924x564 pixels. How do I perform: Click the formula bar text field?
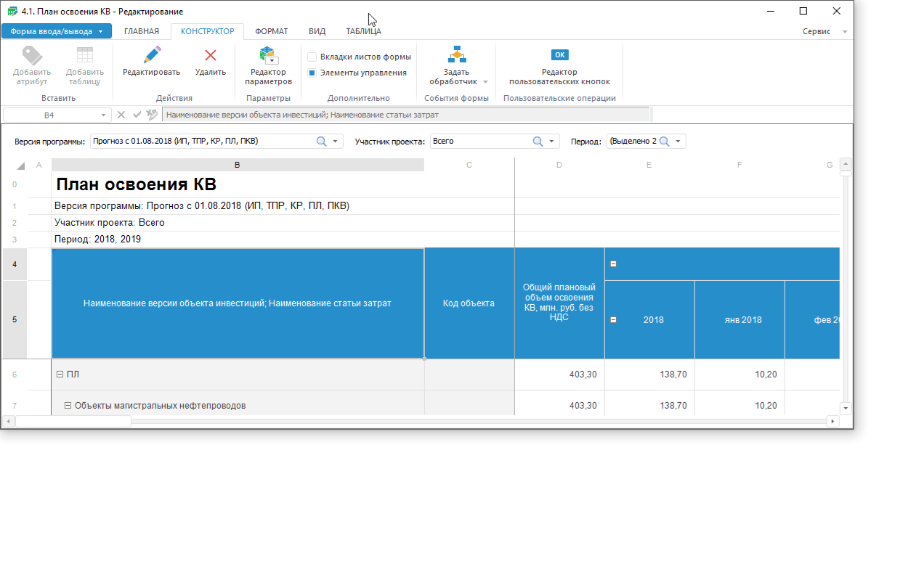coord(405,115)
